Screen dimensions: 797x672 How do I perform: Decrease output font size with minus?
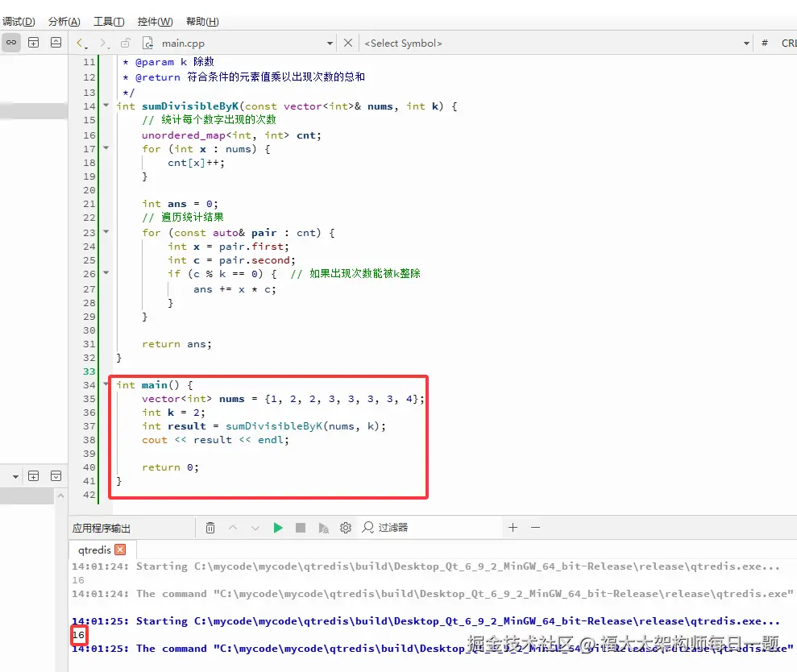click(x=535, y=528)
